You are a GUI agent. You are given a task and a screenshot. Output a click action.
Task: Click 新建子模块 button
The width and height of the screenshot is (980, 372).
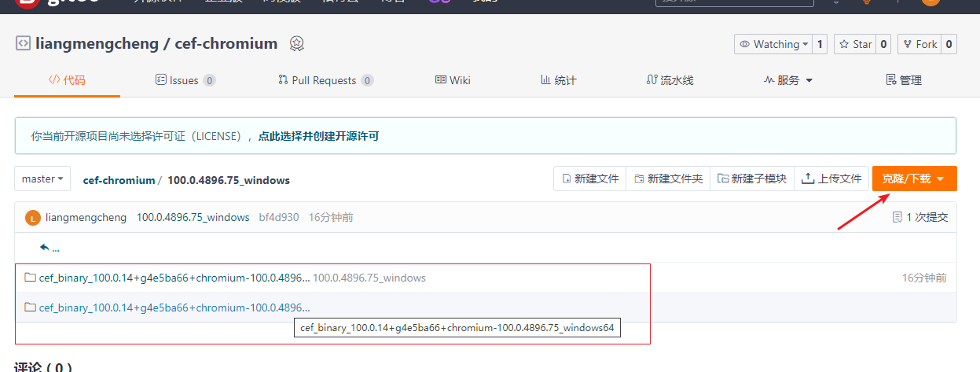[752, 179]
